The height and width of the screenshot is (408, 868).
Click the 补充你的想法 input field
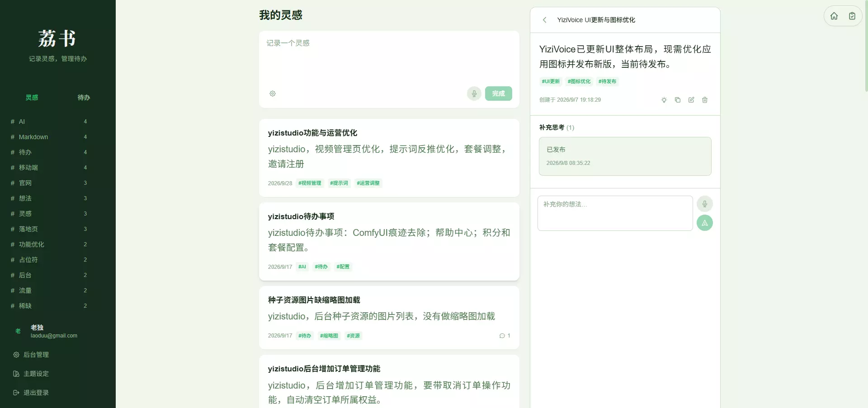point(615,213)
